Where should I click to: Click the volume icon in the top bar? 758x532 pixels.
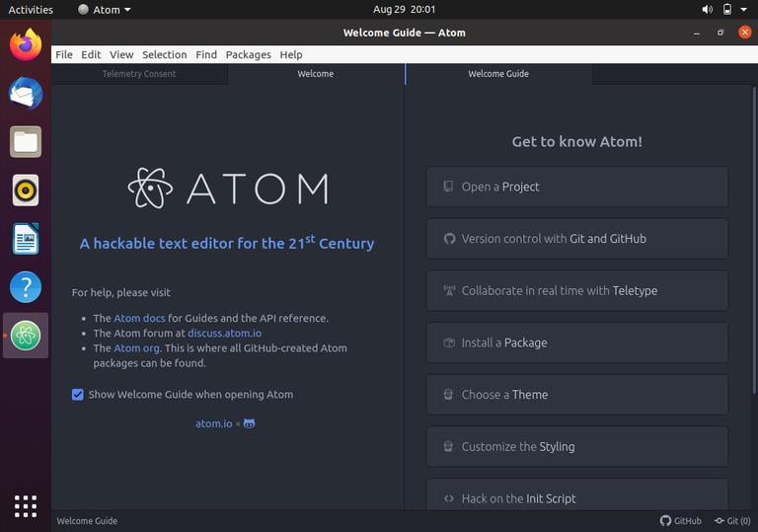tap(708, 9)
